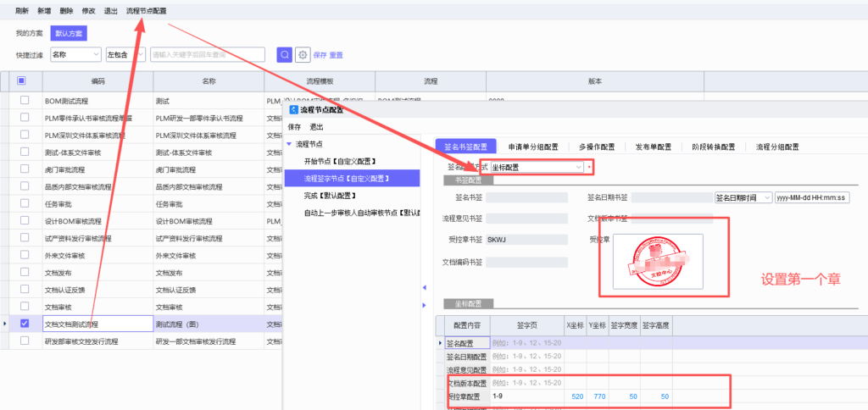Switch to the 多操作配置 tab

point(597,147)
